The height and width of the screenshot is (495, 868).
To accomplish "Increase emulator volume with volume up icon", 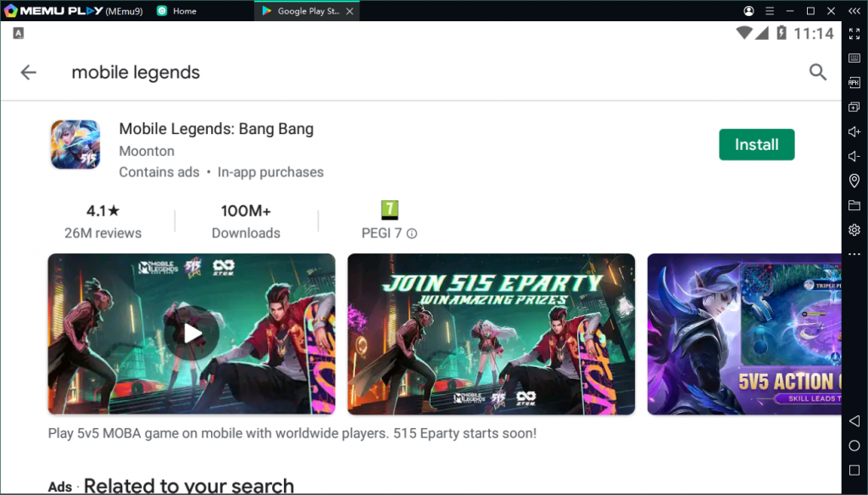I will pyautogui.click(x=854, y=131).
